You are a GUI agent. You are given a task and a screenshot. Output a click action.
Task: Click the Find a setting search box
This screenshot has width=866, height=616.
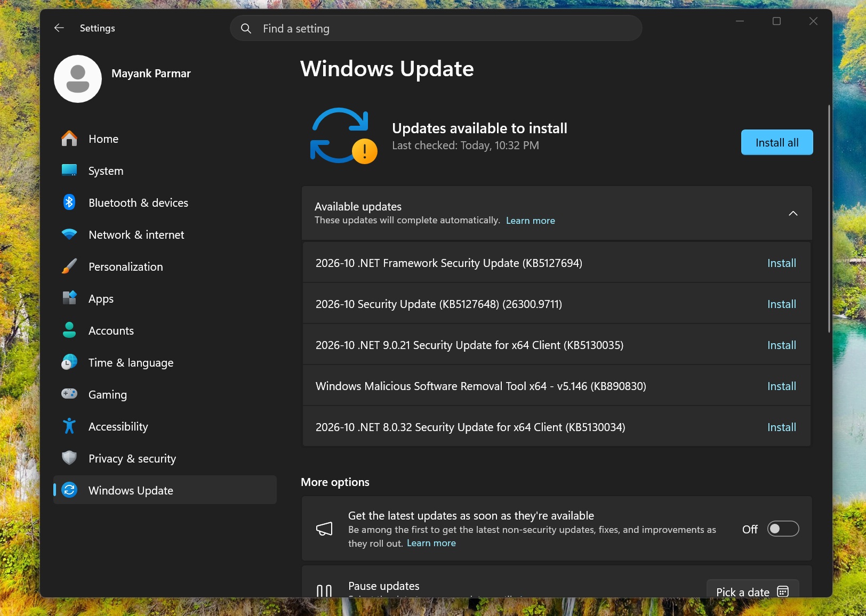click(x=436, y=28)
